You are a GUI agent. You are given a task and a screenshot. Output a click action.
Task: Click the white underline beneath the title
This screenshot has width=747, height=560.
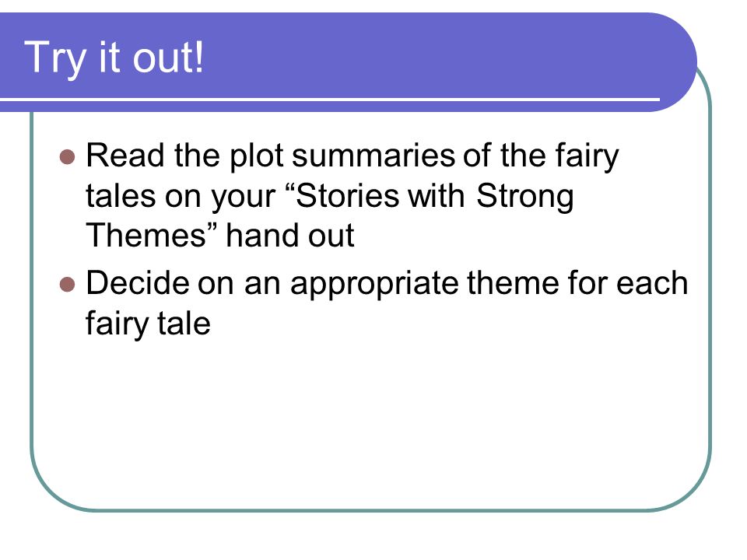point(330,100)
